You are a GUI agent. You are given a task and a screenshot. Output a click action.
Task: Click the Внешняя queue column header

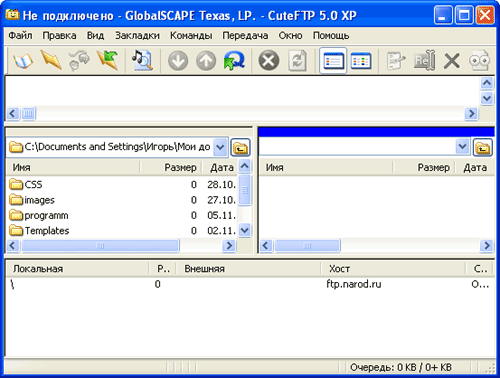248,269
